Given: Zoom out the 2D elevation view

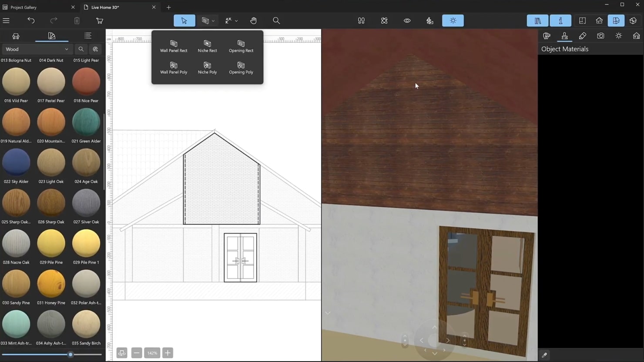Looking at the screenshot, I should click(137, 353).
